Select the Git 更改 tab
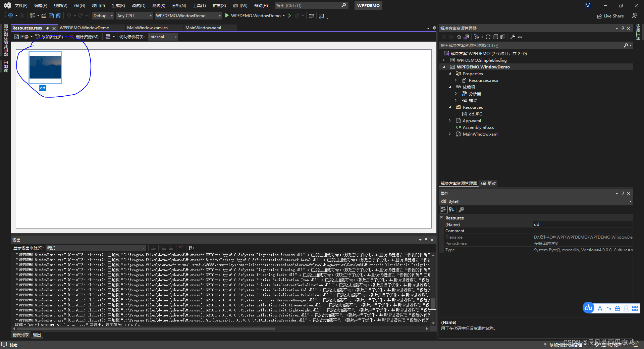 (x=488, y=183)
